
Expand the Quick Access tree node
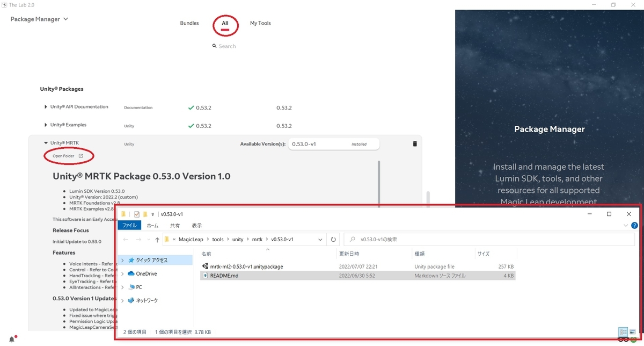(122, 260)
